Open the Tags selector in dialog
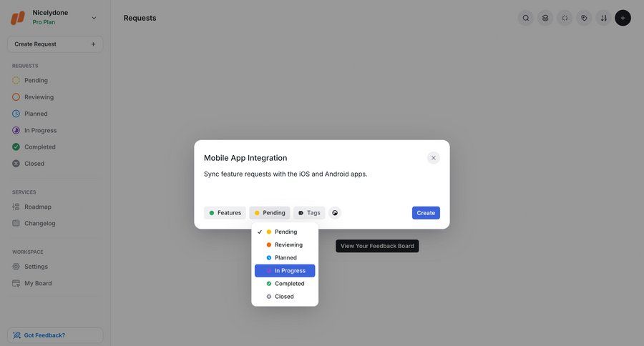644x346 pixels. click(309, 212)
